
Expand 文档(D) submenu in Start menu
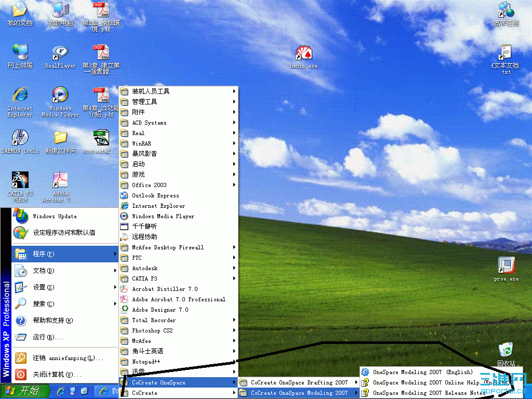65,270
